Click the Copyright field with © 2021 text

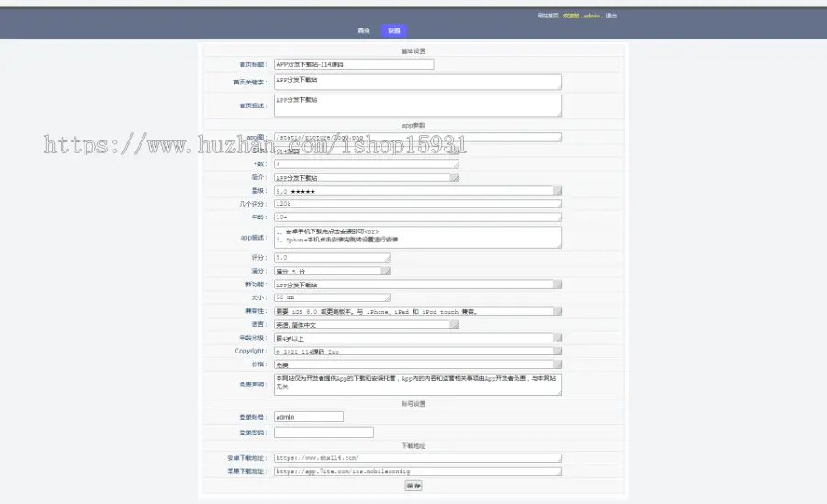tap(418, 351)
